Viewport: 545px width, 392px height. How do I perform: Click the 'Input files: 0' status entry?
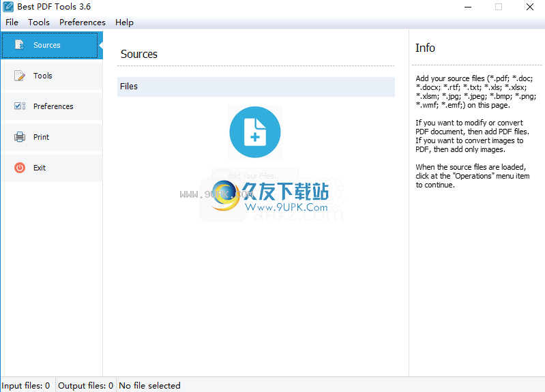coord(26,386)
